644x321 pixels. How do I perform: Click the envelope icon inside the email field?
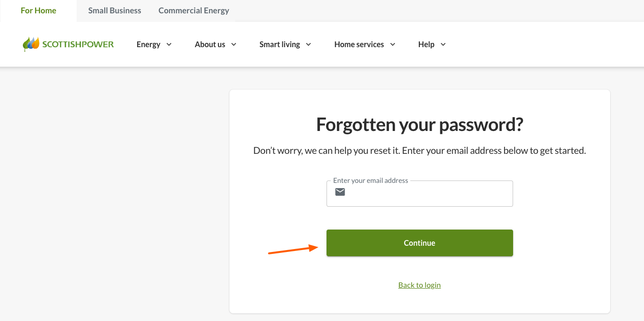[340, 192]
